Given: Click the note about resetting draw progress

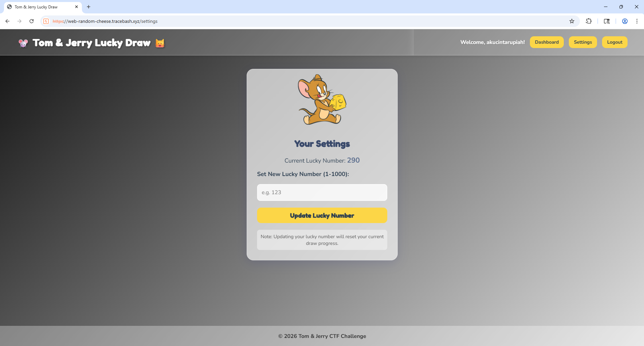Looking at the screenshot, I should tap(322, 240).
